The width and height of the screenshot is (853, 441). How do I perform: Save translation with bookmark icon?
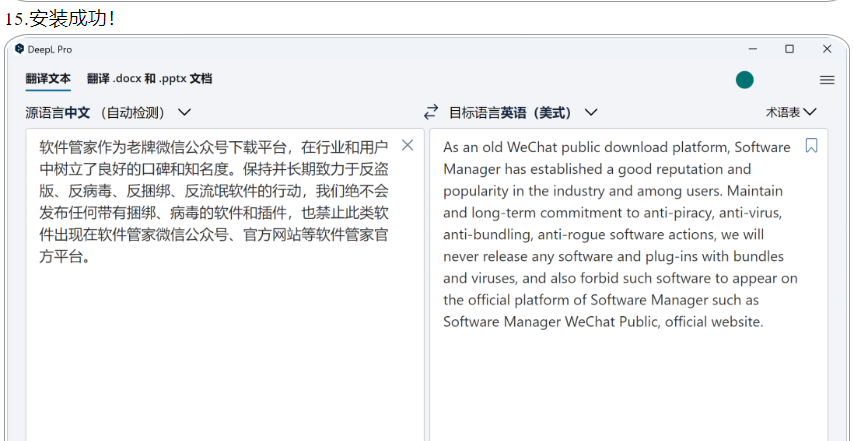(x=811, y=145)
